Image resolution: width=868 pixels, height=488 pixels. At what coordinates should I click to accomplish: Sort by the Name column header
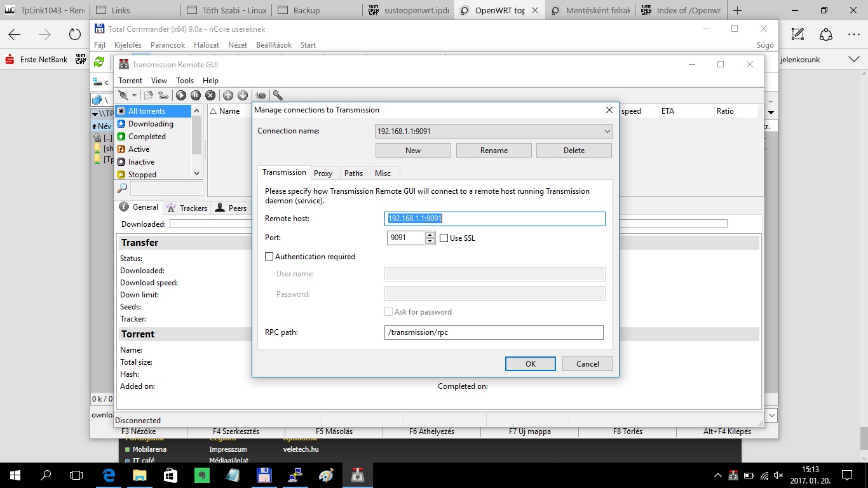229,111
